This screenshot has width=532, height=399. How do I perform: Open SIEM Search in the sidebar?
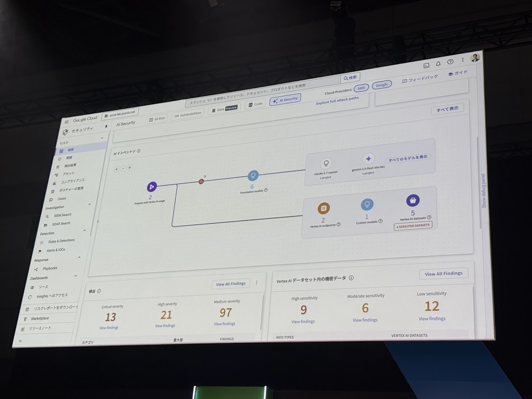click(63, 215)
